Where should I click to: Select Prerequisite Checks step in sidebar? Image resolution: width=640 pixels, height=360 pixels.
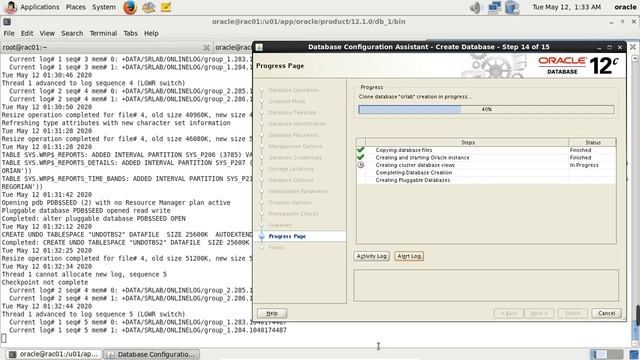click(x=293, y=214)
